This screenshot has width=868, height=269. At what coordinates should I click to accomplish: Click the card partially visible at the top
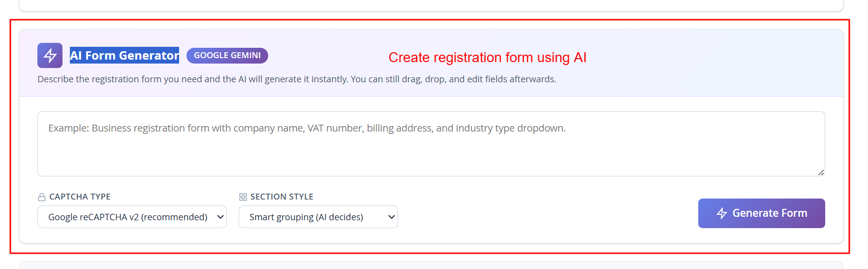click(431, 5)
